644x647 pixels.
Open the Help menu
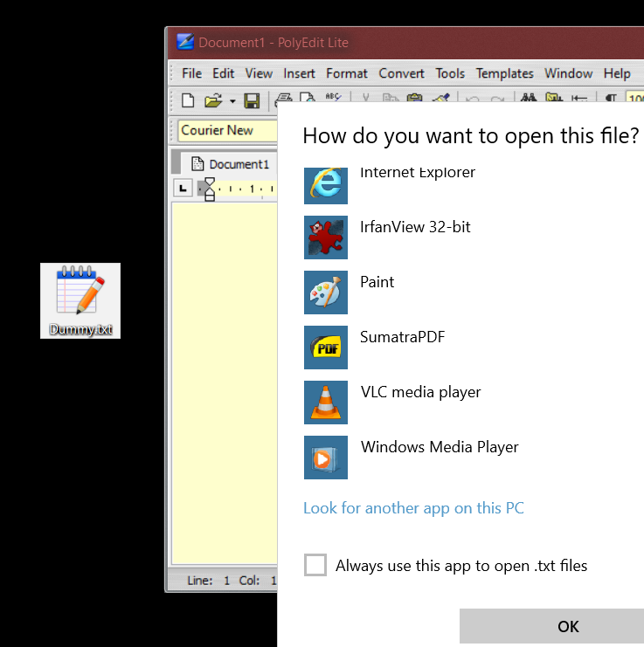point(617,73)
